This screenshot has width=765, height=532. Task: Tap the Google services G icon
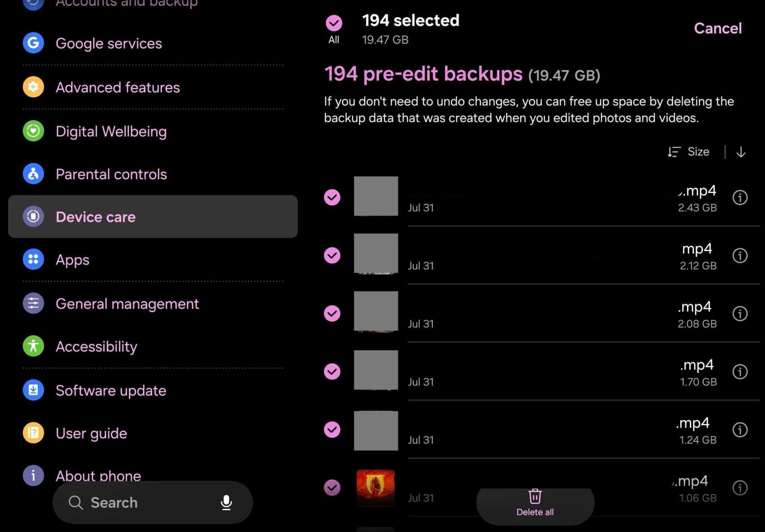pos(33,43)
